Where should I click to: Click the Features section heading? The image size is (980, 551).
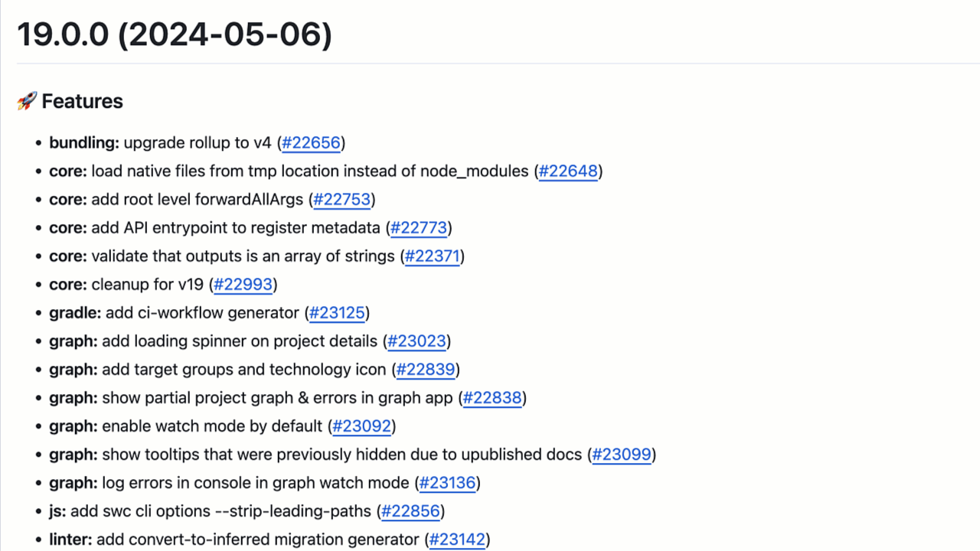coord(82,101)
